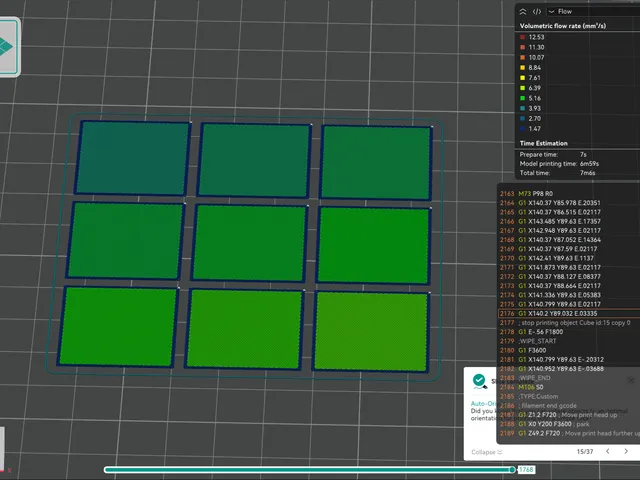Click the lightest lime-green calibration patch
640x480 pixels.
371,331
